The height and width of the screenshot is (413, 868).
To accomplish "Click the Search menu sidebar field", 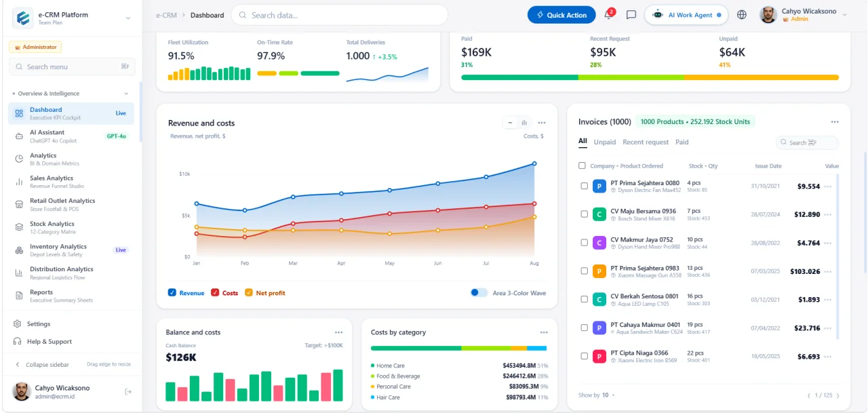I will click(x=72, y=66).
